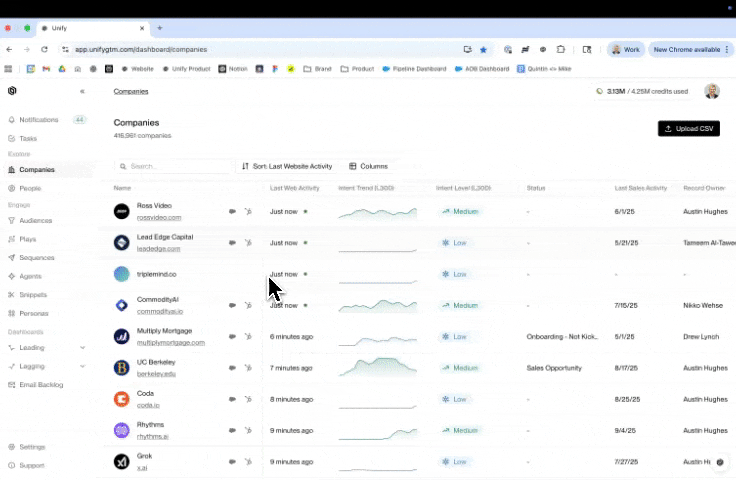The width and height of the screenshot is (736, 480).
Task: Click the HubSpot icon for Rhythms
Action: click(x=248, y=431)
